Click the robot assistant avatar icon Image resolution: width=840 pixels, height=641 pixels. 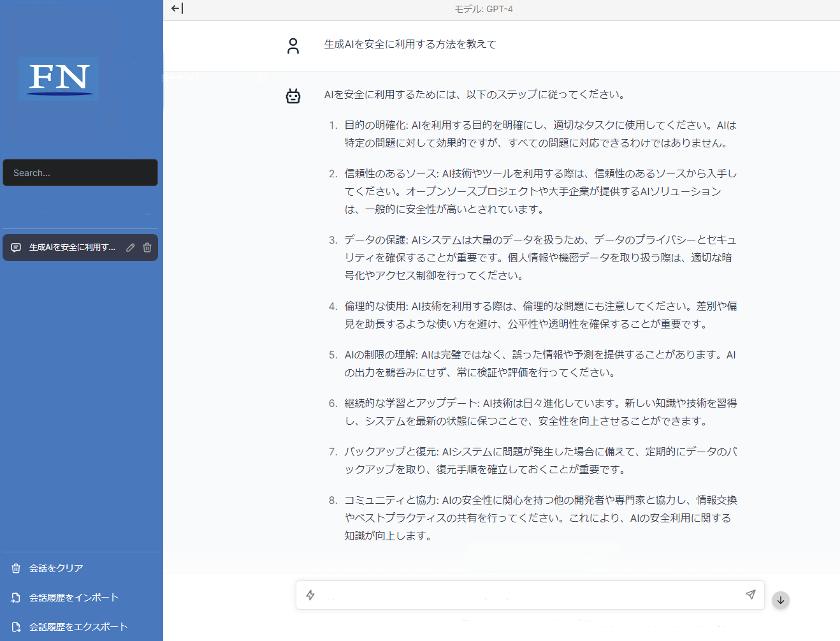click(293, 96)
